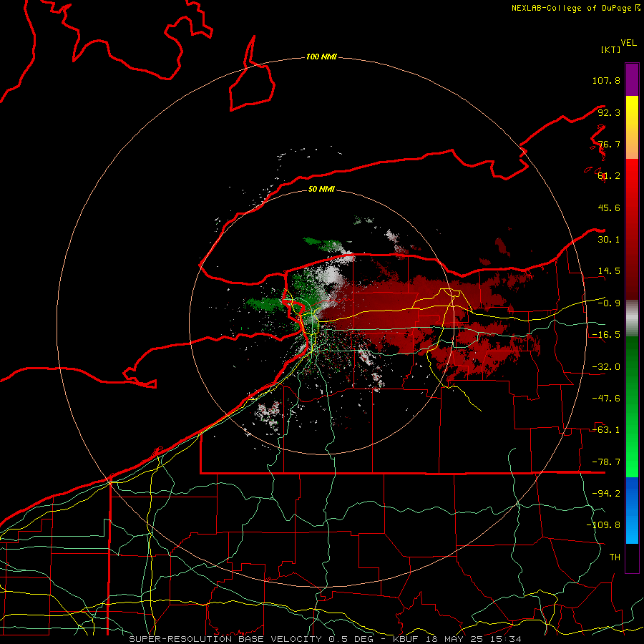This screenshot has width=644, height=644.
Task: Pick the red segment of the velocity color bar
Action: [x=632, y=229]
